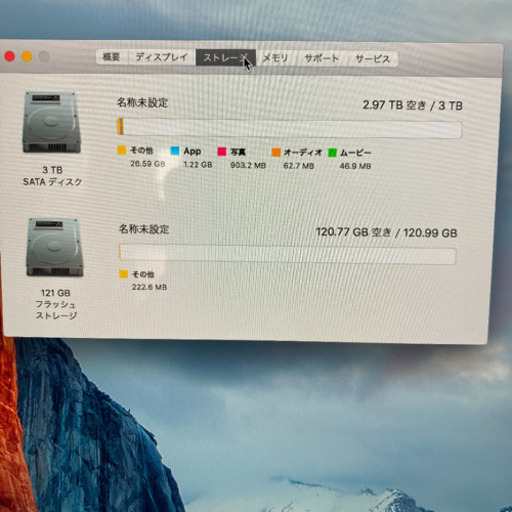512x512 pixels.
Task: Click the orange オーディオ legend swatch
Action: point(276,152)
